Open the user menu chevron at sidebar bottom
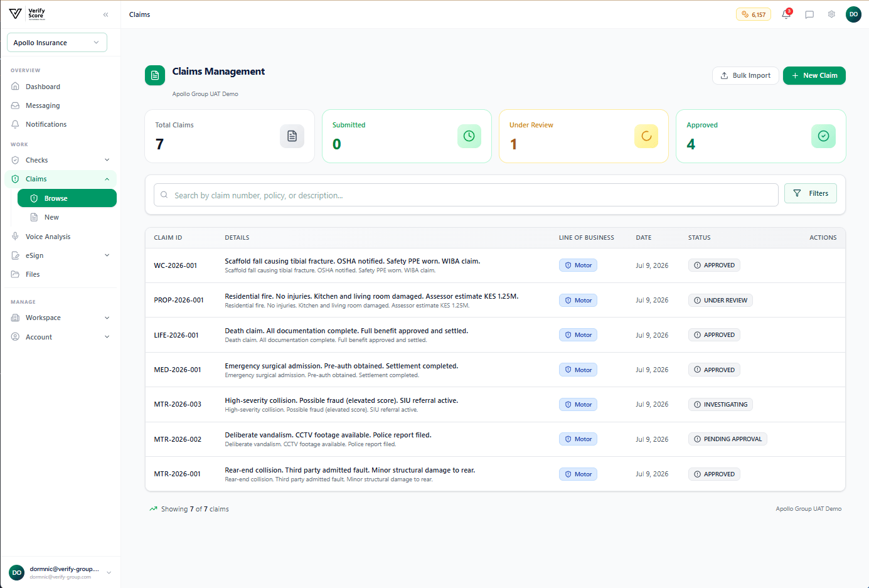This screenshot has height=588, width=869. coord(109,572)
